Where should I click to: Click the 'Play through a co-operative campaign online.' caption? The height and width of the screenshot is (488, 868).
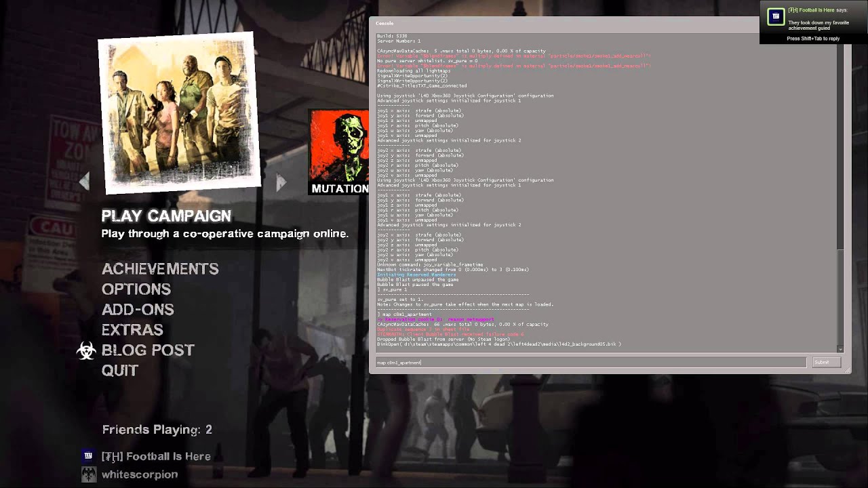click(x=225, y=234)
